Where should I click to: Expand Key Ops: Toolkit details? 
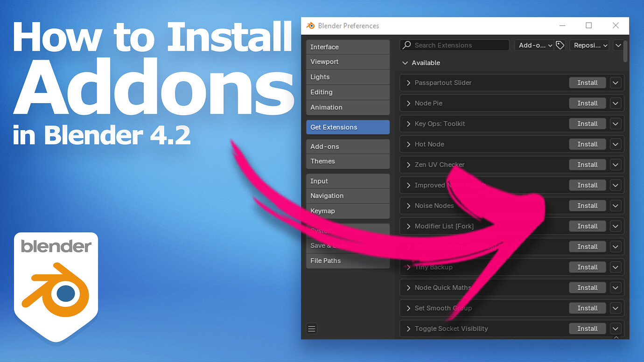tap(408, 124)
